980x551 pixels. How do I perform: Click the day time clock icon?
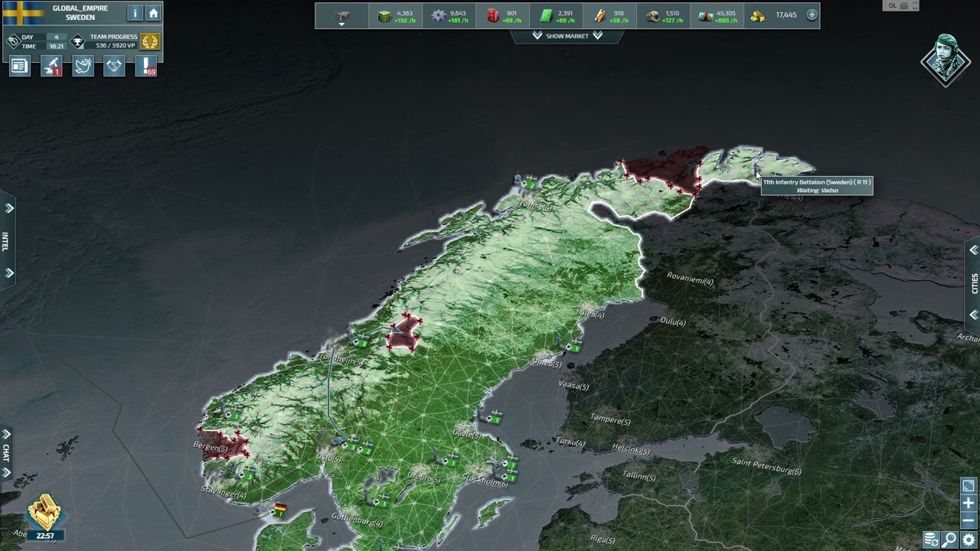tap(13, 41)
